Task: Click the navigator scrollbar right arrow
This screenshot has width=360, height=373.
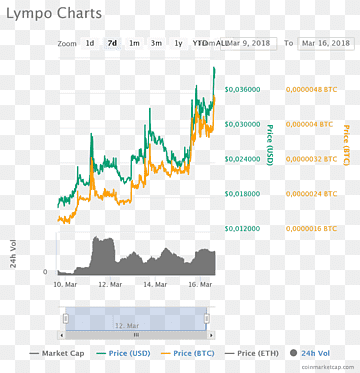Action: coord(211,335)
